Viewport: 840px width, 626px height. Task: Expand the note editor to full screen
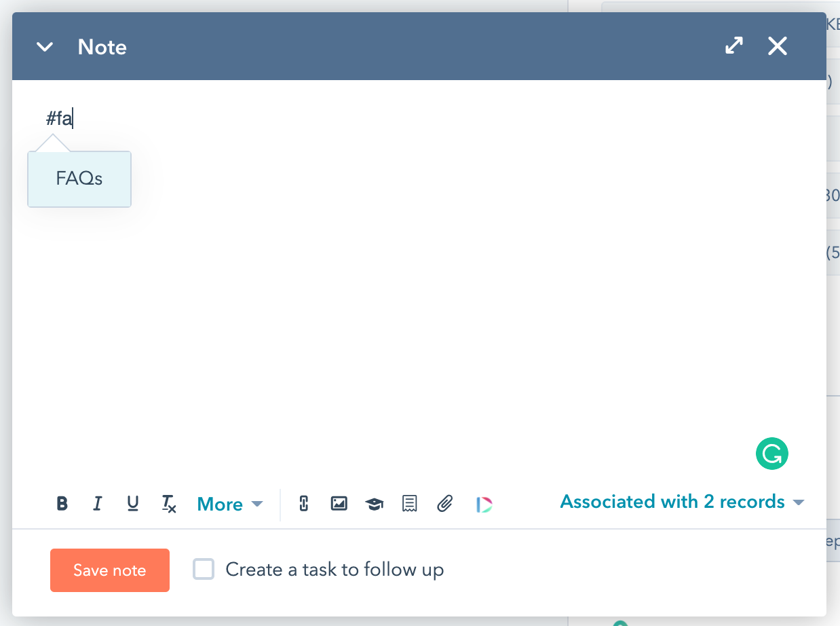733,46
